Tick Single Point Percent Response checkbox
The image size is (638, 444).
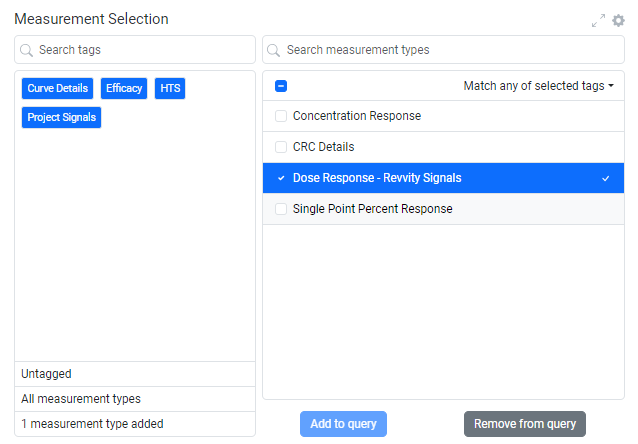pos(281,209)
